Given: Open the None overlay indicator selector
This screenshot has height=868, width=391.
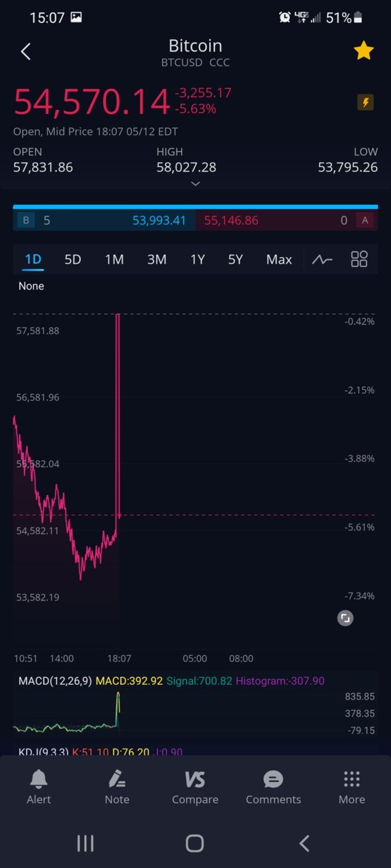Looking at the screenshot, I should pyautogui.click(x=31, y=286).
